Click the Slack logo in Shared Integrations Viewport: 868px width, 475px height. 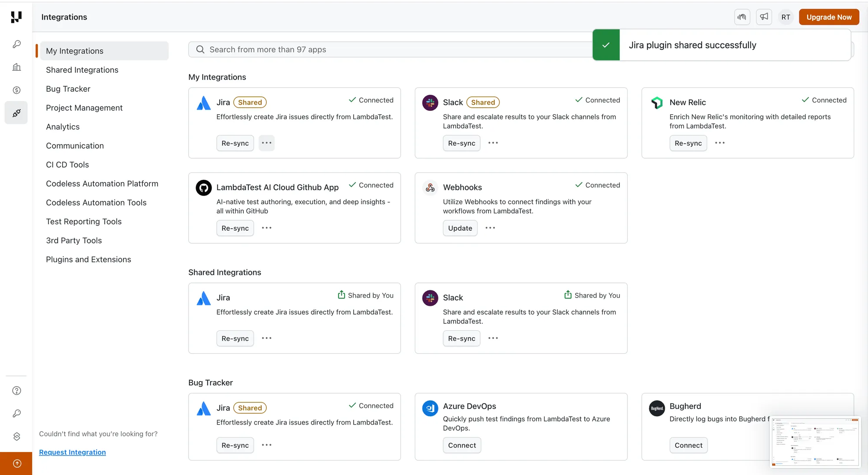[430, 298]
